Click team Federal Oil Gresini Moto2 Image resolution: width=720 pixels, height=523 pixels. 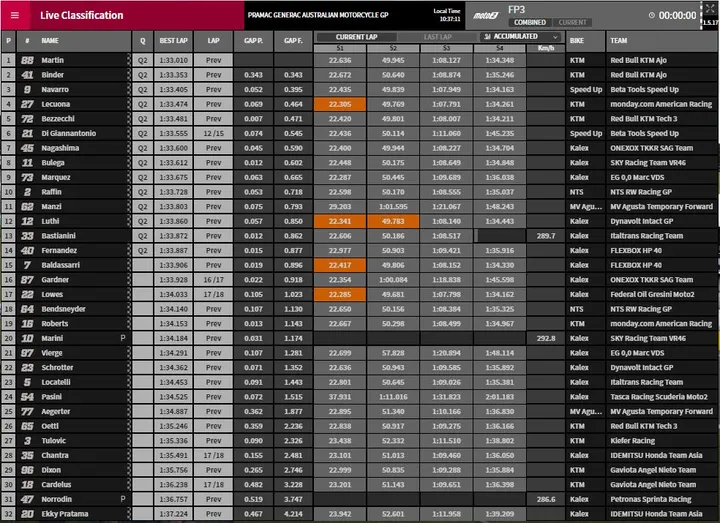pyautogui.click(x=652, y=294)
